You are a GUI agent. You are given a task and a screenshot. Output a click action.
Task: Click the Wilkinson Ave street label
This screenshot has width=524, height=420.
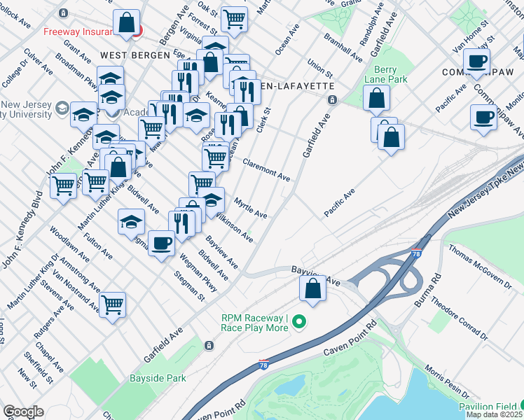click(234, 227)
